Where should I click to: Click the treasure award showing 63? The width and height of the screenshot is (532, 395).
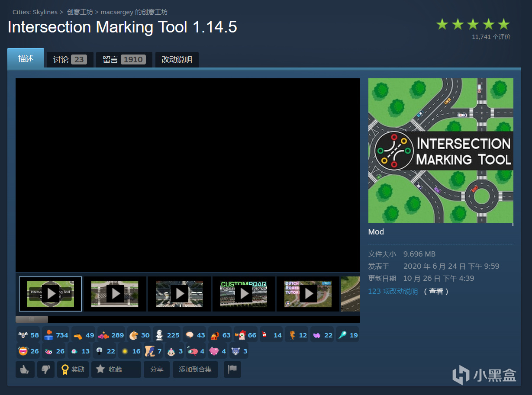[220, 335]
